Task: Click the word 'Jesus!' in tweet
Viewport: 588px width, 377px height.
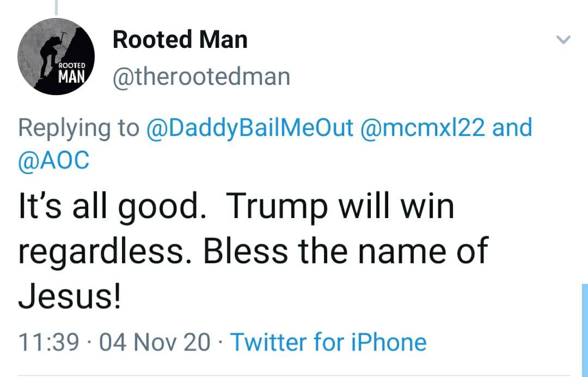Action: point(69,296)
